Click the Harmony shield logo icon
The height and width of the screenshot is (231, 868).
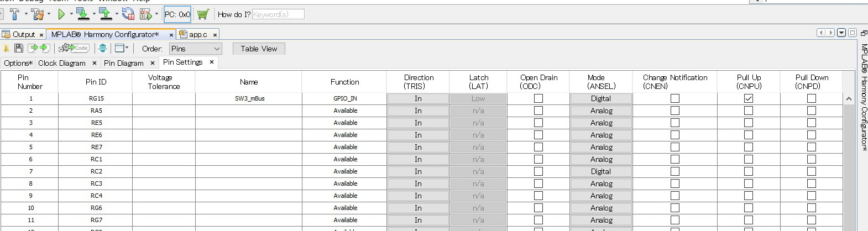point(103,49)
